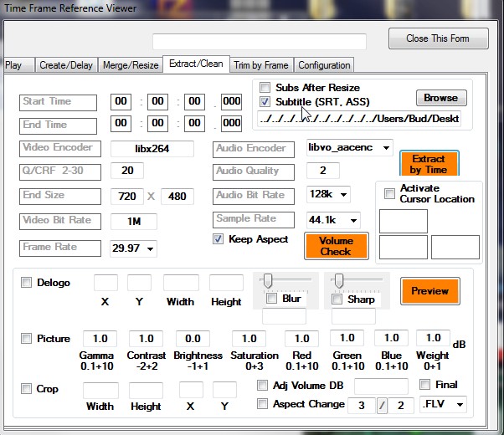Go to Trim by Frame tab

coord(261,65)
